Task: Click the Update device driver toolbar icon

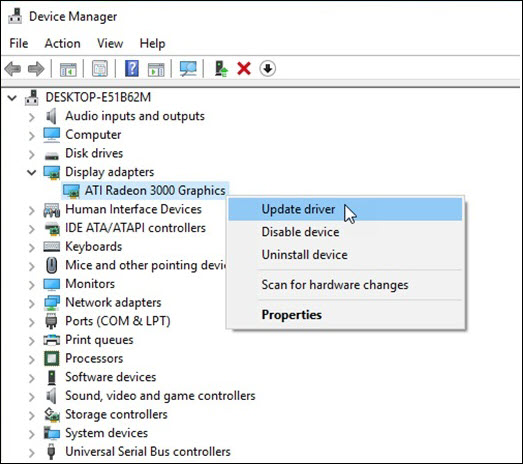Action: pyautogui.click(x=221, y=69)
